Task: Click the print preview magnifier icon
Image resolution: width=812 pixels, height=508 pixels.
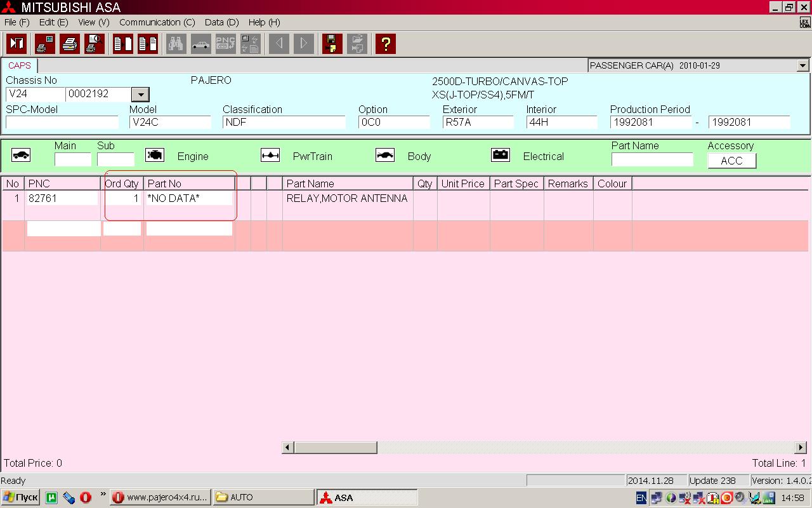Action: click(95, 44)
